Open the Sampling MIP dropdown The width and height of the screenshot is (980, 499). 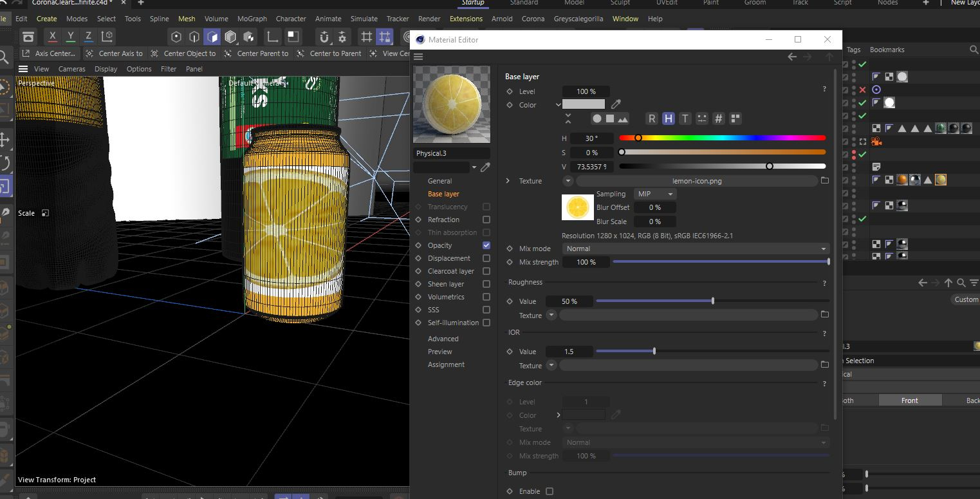pos(654,194)
